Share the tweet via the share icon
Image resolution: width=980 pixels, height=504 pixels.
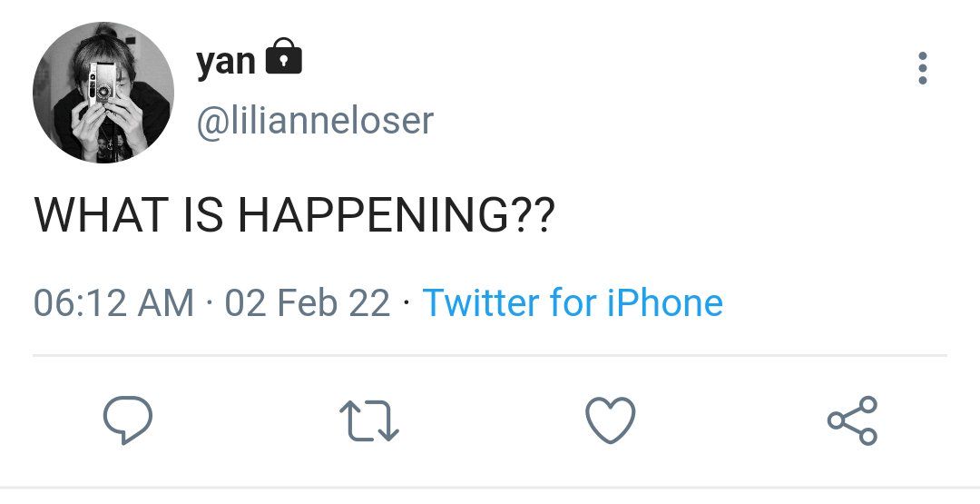852,420
